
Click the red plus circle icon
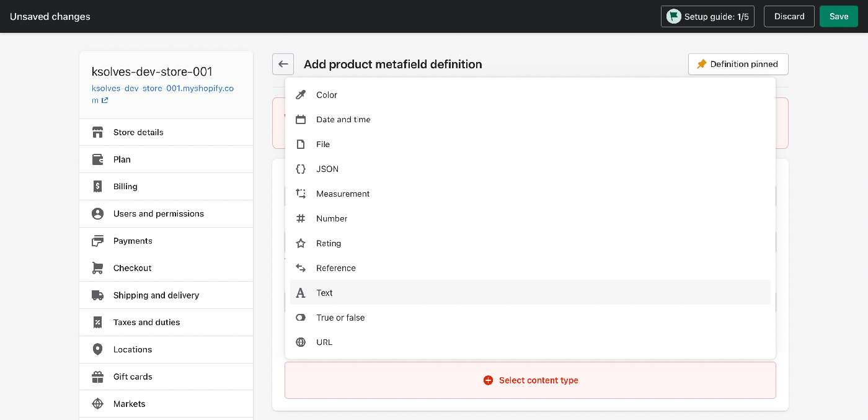(488, 380)
